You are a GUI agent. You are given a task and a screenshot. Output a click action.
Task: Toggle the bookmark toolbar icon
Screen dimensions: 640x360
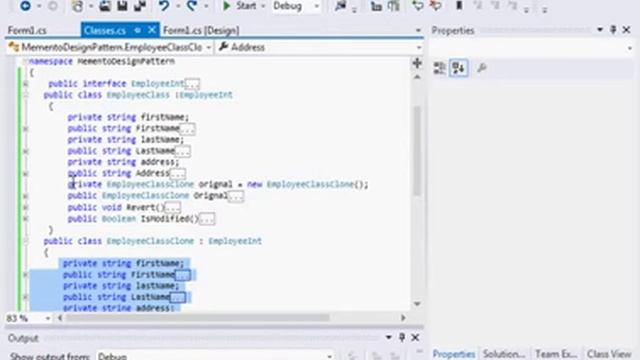coord(459,6)
